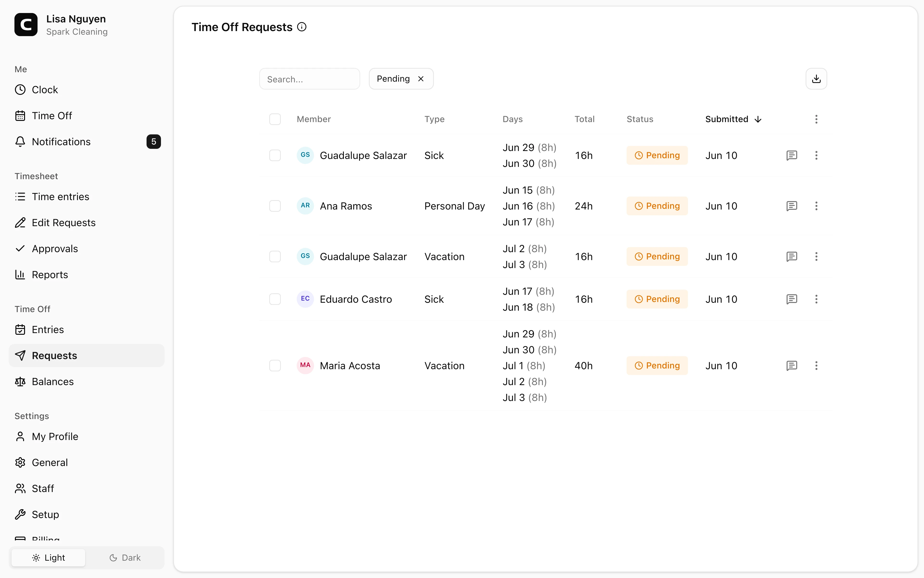Click the Lisa Nguyen account name
Screen dimensions: 924x578
click(x=76, y=19)
